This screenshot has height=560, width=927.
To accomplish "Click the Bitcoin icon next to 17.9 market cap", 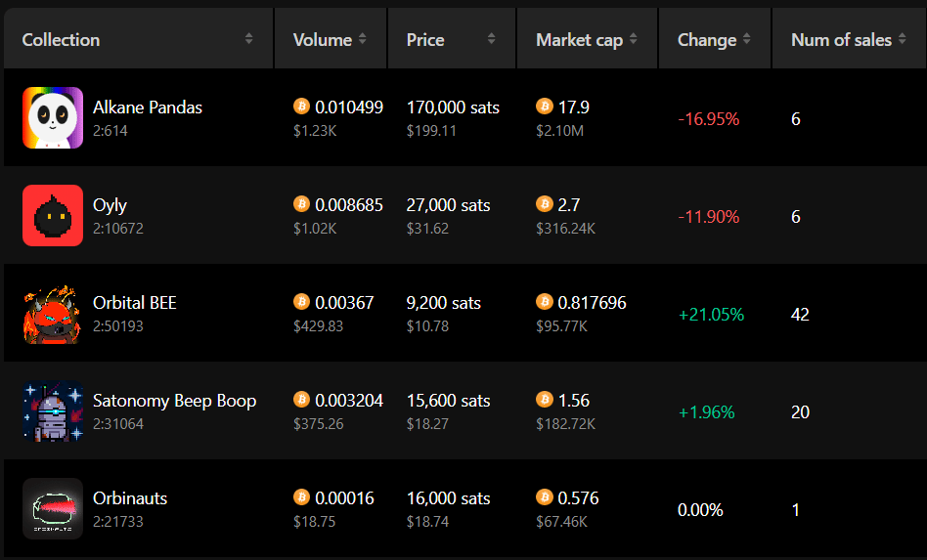I will pos(545,107).
